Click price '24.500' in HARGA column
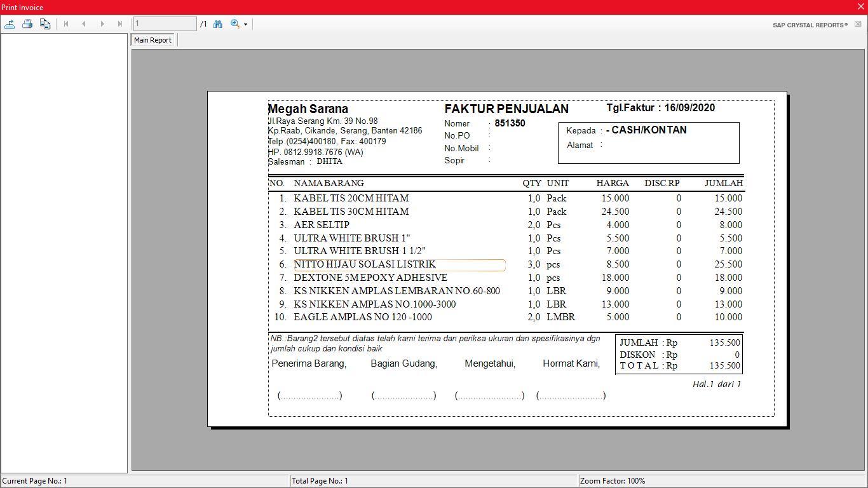This screenshot has width=868, height=488. 616,212
